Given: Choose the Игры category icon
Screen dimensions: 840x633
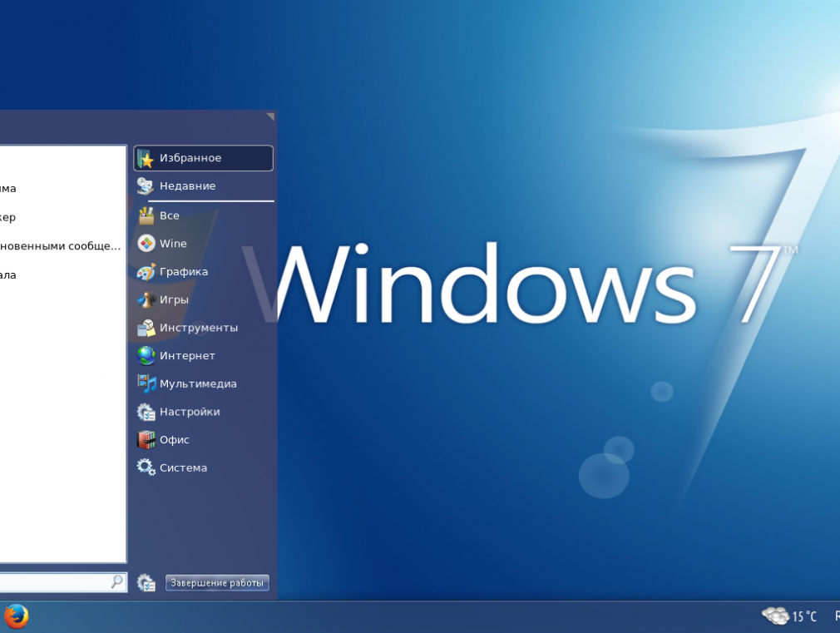Looking at the screenshot, I should 146,299.
